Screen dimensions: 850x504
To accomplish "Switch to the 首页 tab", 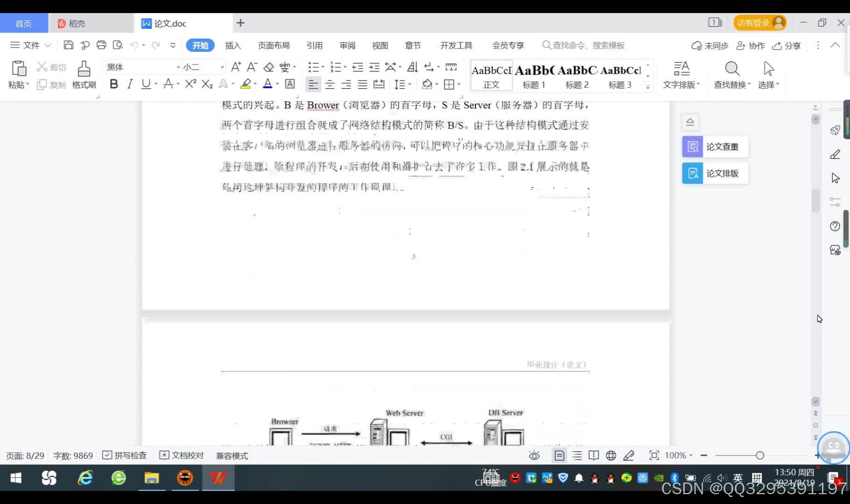I will (23, 23).
